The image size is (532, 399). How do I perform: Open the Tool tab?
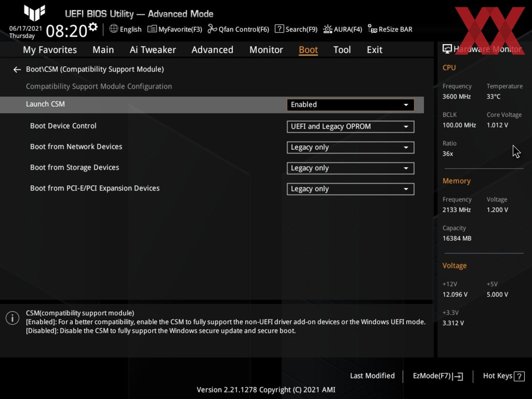(x=342, y=50)
